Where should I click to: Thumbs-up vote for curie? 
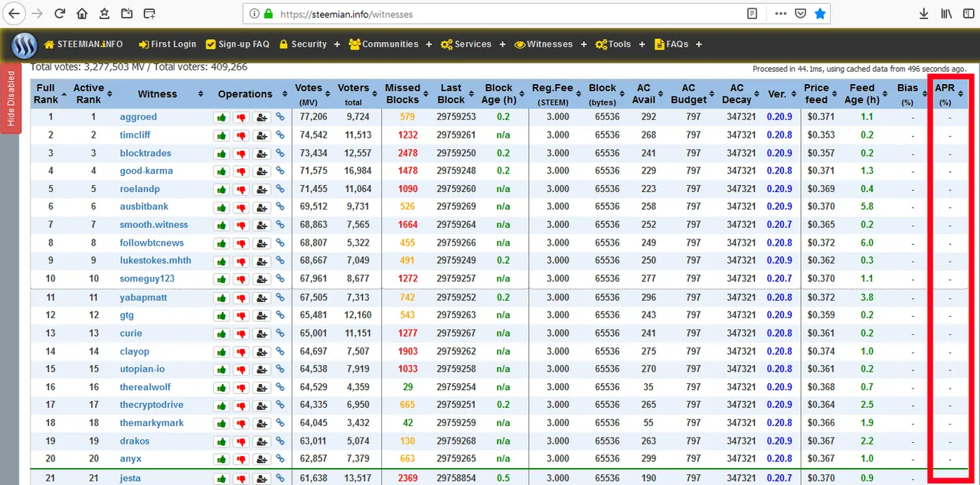(221, 334)
